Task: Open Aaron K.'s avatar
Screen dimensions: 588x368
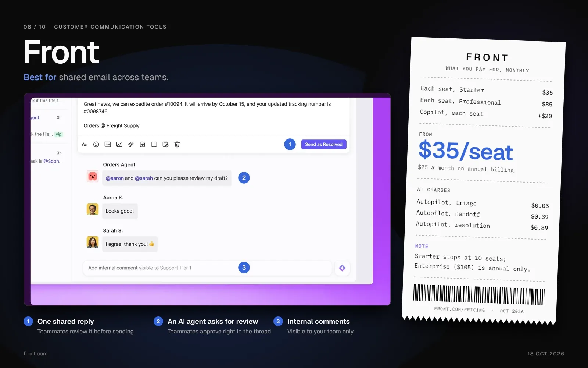Action: [x=93, y=209]
